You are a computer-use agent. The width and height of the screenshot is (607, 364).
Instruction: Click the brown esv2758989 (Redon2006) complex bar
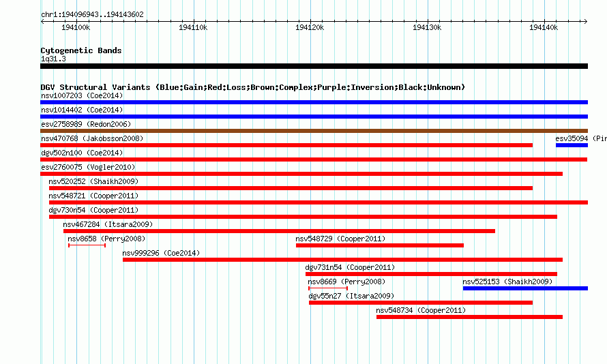coord(314,131)
